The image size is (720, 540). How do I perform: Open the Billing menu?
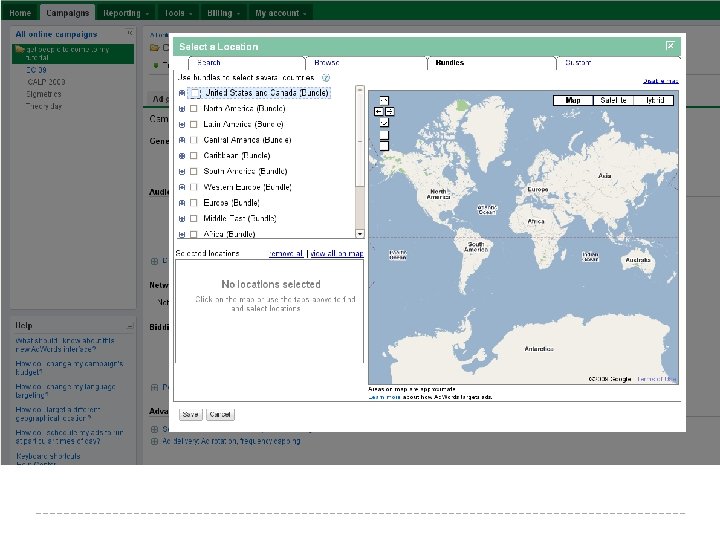coord(224,13)
